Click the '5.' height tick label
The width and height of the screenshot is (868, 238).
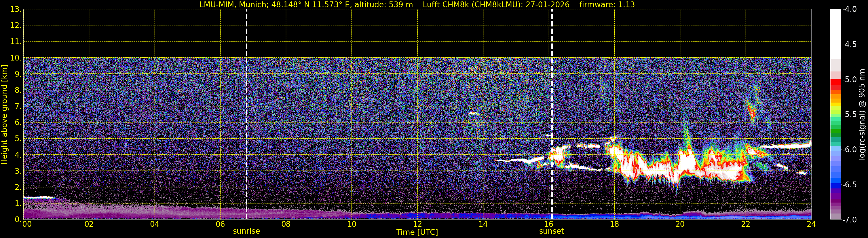18,139
